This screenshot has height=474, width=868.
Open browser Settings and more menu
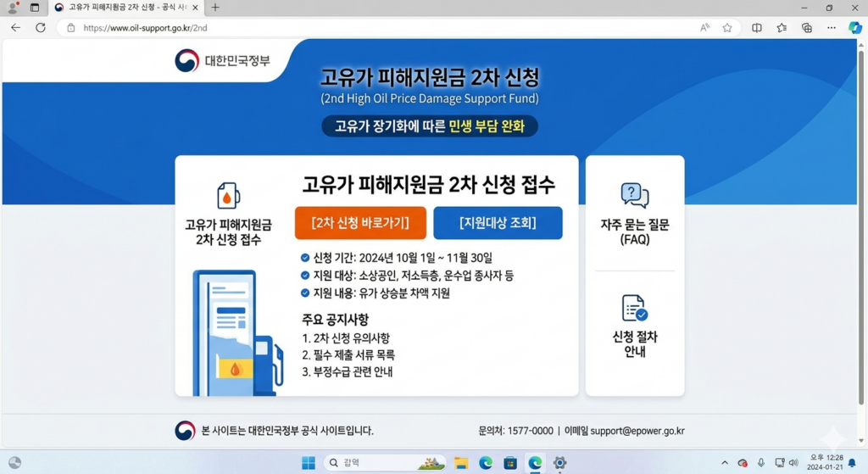(x=832, y=28)
